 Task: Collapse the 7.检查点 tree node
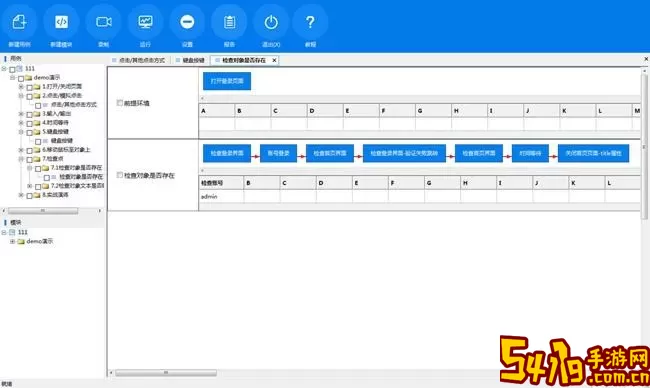pos(21,159)
